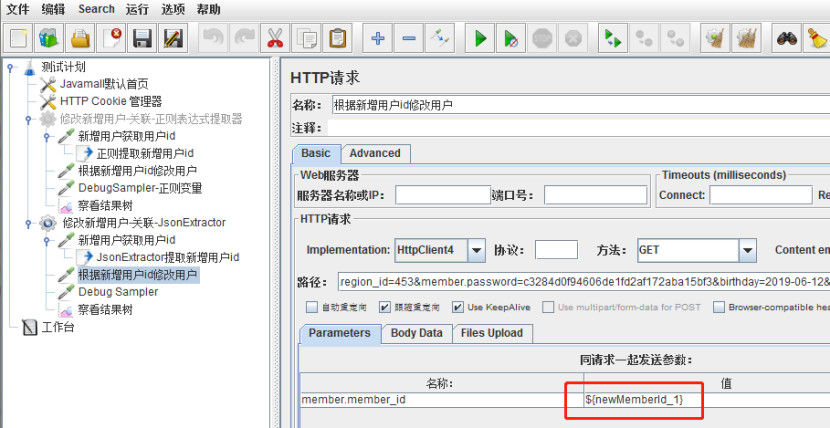Collapse the 测试计划 root node
Screen dimensions: 830x428
[10, 67]
